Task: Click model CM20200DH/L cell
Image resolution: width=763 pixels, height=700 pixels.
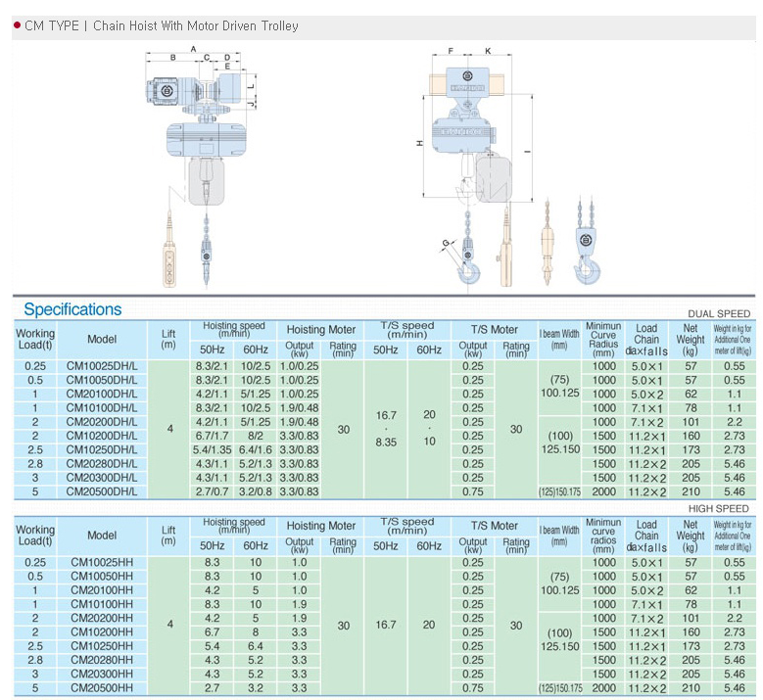Action: click(102, 422)
